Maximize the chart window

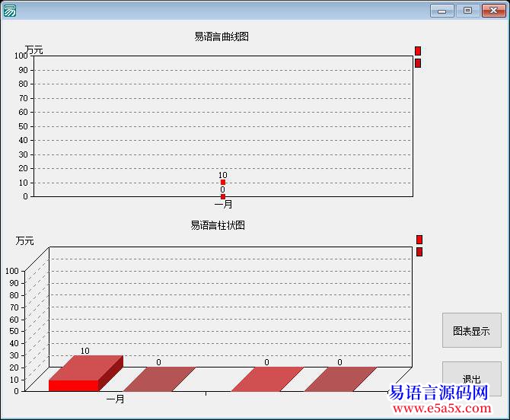click(x=467, y=11)
